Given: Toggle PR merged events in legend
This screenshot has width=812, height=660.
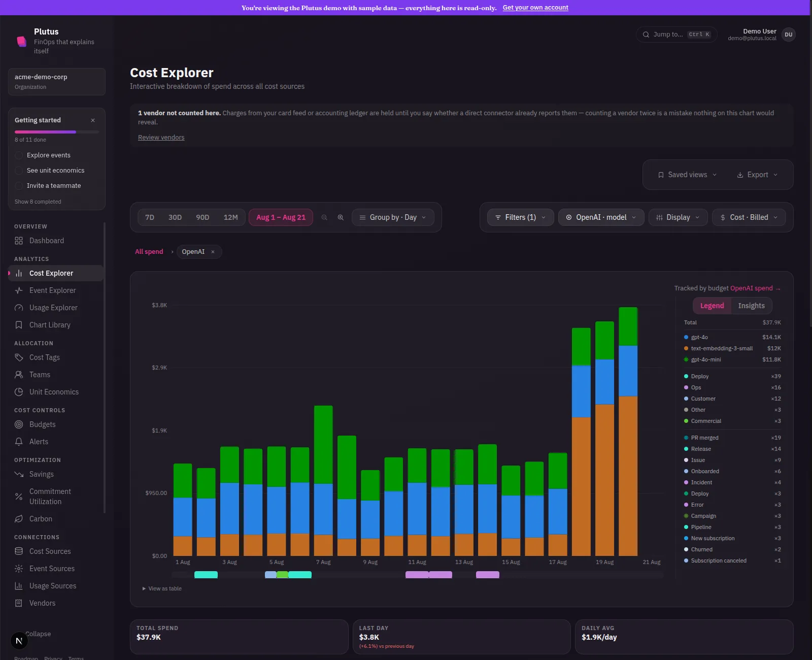Looking at the screenshot, I should [x=732, y=438].
